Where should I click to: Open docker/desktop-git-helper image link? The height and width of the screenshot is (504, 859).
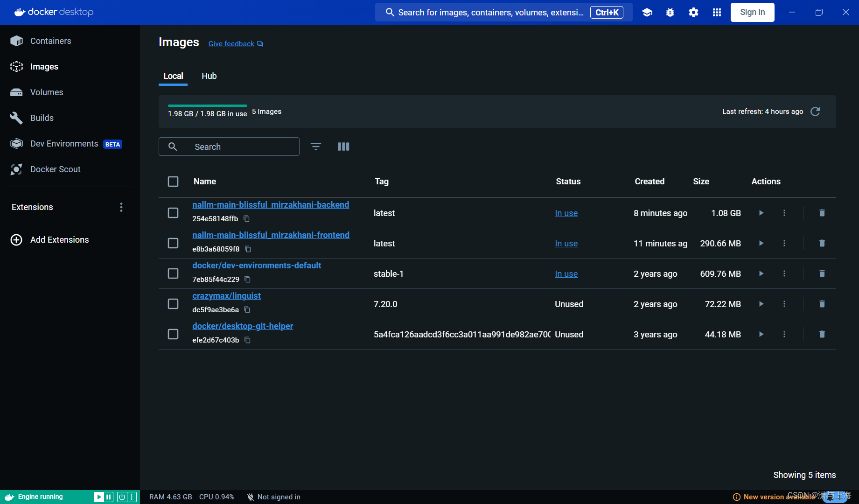pos(243,326)
